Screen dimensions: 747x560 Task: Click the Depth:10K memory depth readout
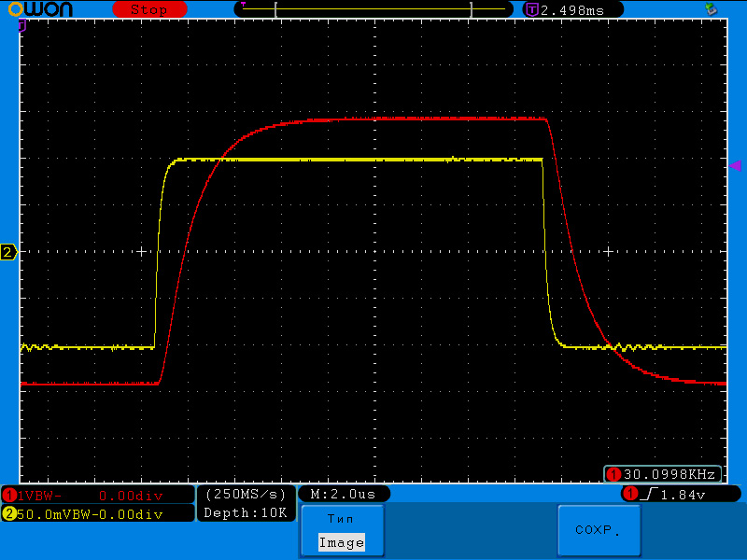[x=246, y=512]
